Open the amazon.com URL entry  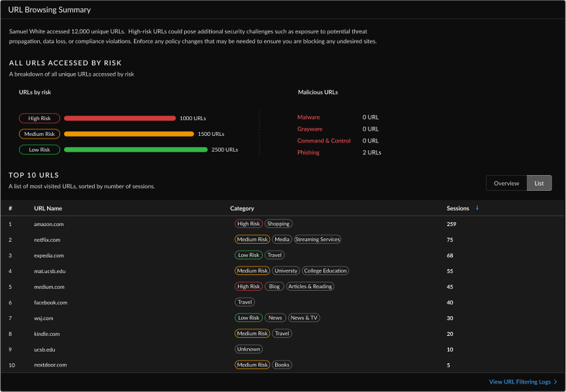(47, 223)
